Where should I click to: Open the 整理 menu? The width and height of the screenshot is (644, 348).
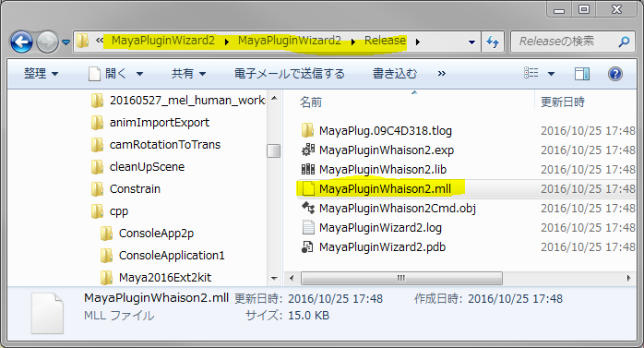(x=41, y=74)
